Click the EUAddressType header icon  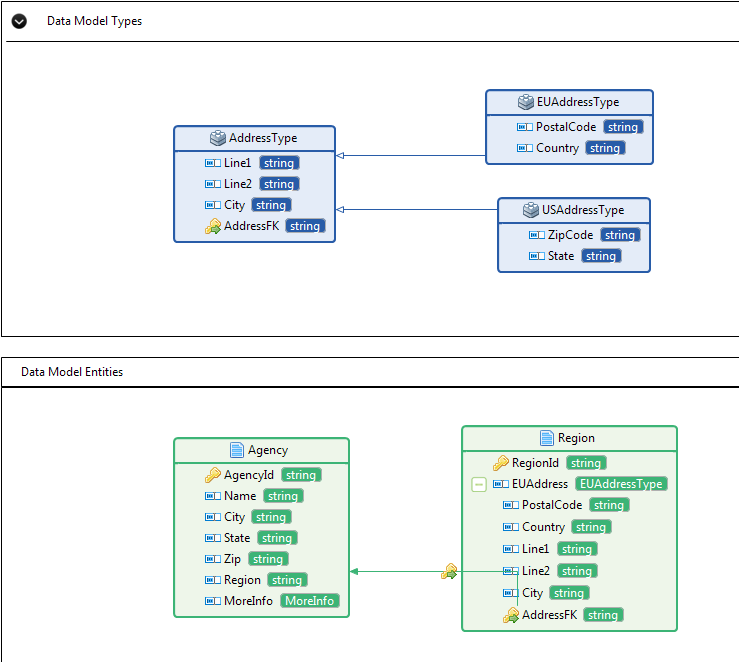click(527, 102)
